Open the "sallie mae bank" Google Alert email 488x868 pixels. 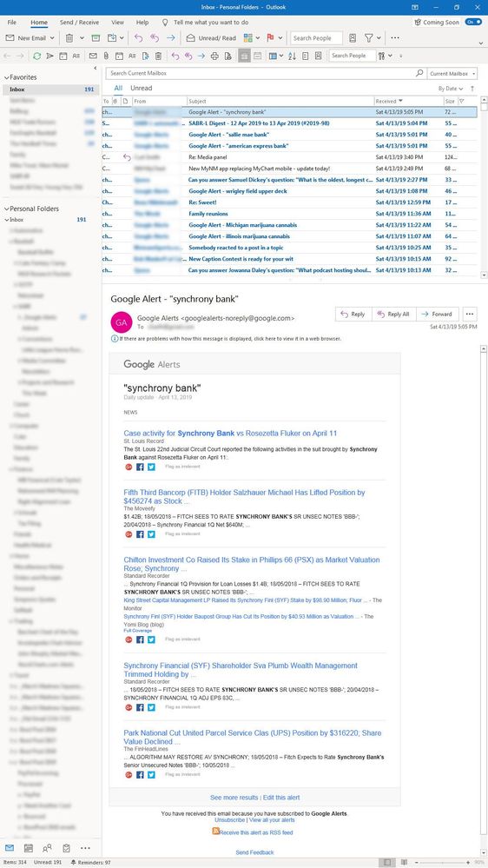click(289, 135)
